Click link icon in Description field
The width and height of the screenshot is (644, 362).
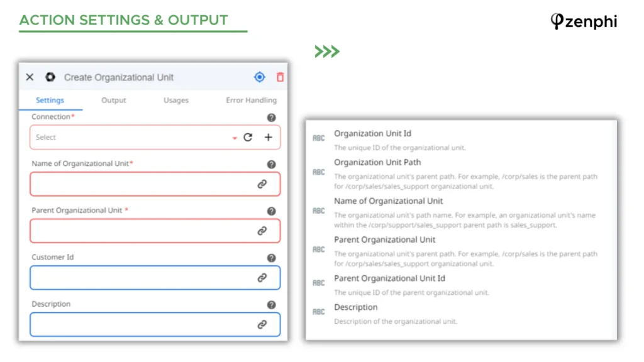[262, 325]
